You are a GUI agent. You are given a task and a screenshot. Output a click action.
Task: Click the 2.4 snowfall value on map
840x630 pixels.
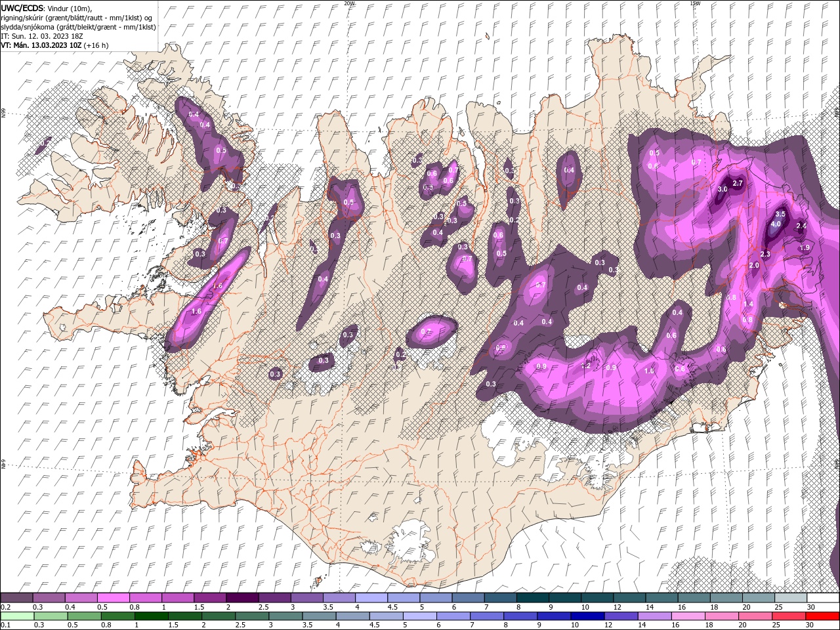[801, 226]
